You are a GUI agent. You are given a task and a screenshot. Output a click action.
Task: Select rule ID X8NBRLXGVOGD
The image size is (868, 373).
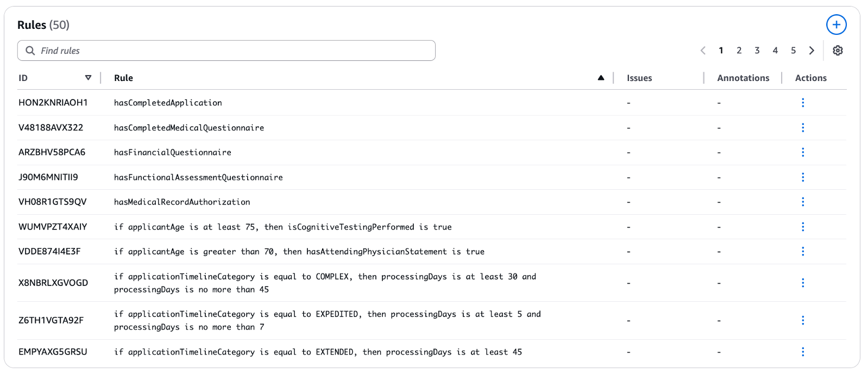[53, 283]
